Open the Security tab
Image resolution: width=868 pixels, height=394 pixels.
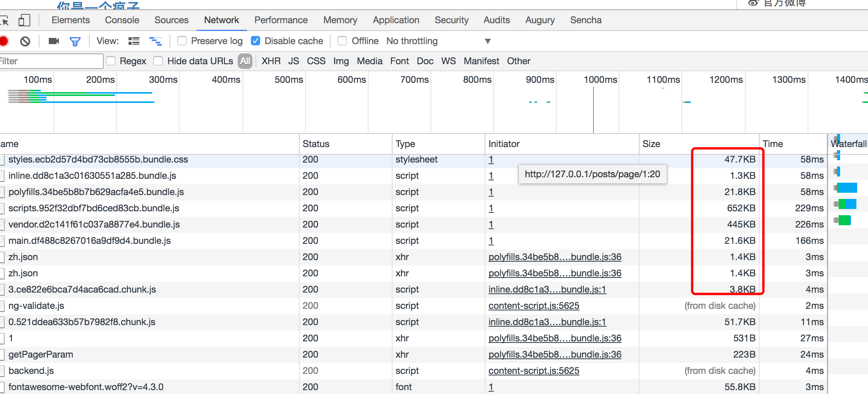pos(451,20)
